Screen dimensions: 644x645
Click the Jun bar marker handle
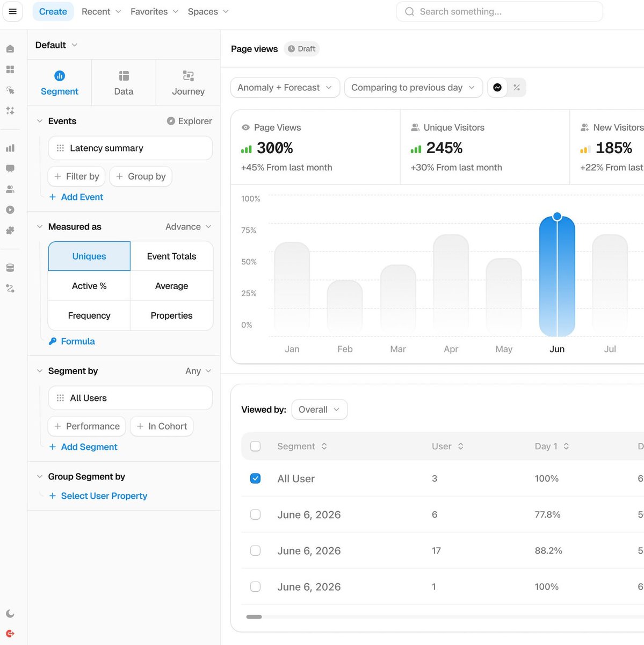pos(557,216)
